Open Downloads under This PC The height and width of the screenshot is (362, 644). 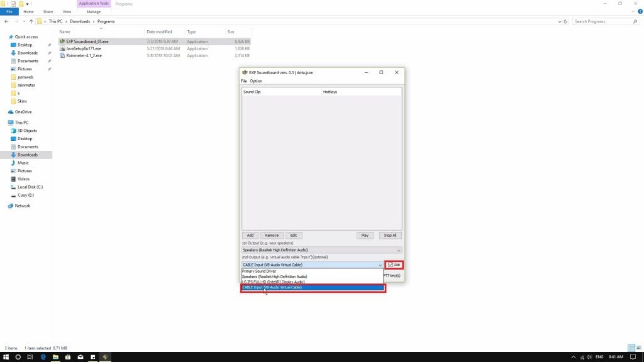28,155
